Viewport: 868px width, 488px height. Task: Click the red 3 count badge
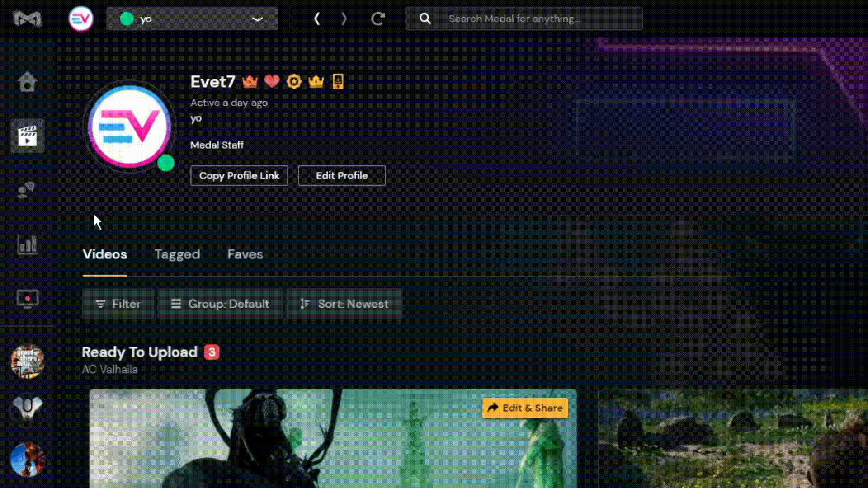tap(212, 352)
